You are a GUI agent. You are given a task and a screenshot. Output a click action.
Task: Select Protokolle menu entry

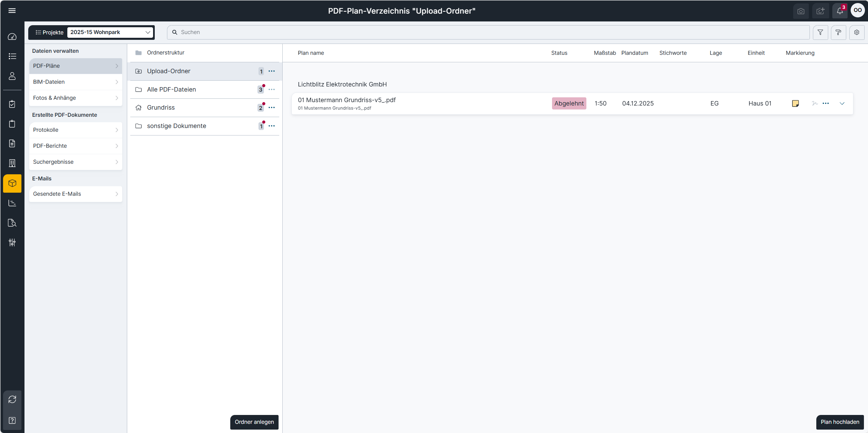click(76, 130)
